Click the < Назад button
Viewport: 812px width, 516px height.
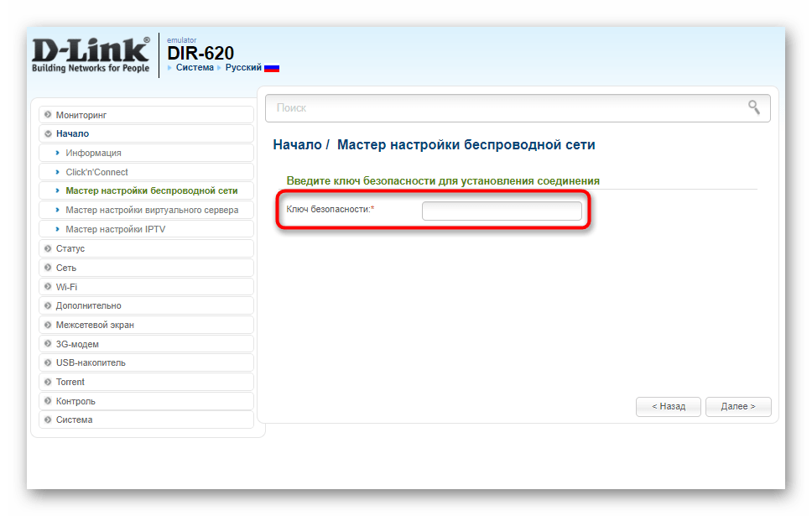click(x=668, y=407)
